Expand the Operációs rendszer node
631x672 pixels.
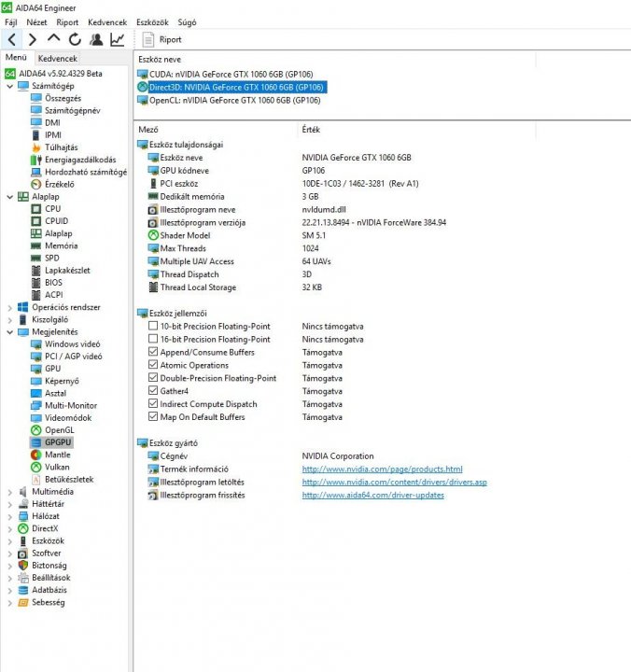tap(10, 307)
